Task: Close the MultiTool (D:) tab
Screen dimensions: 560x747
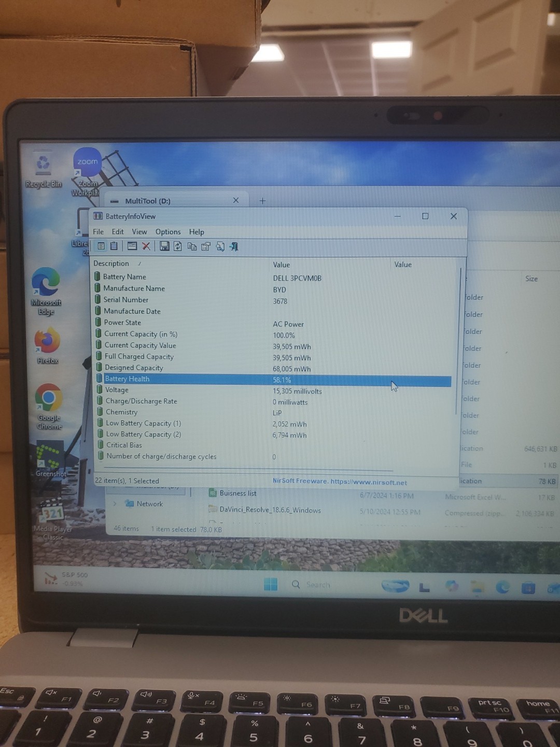Action: (x=235, y=200)
